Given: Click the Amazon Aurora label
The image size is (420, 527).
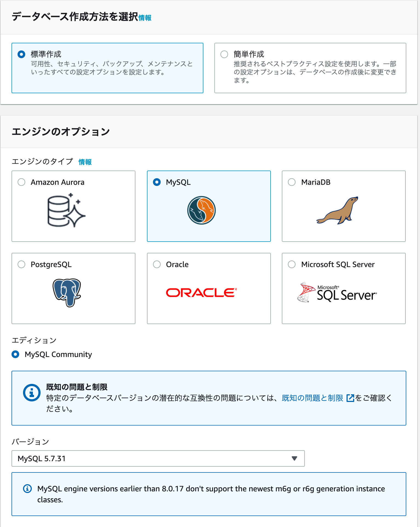Looking at the screenshot, I should tap(58, 182).
